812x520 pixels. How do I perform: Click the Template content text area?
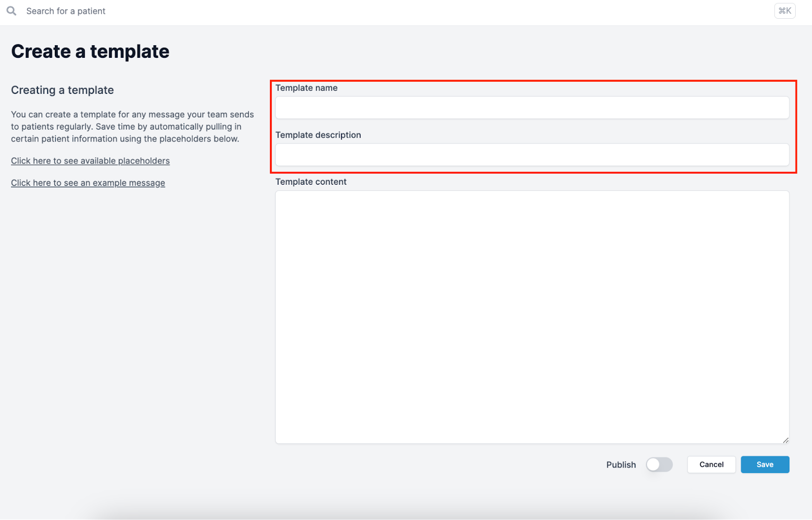point(532,315)
